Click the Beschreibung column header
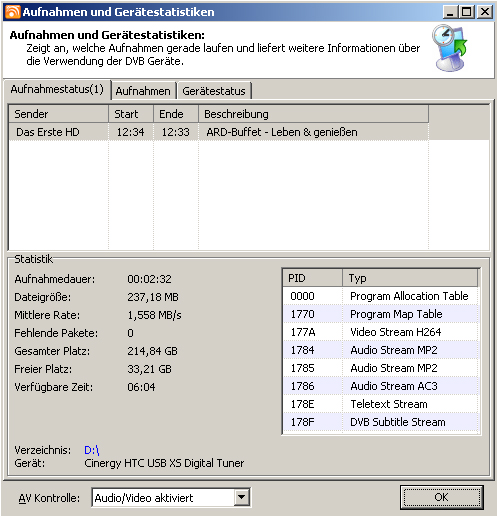The width and height of the screenshot is (497, 516). [x=313, y=114]
